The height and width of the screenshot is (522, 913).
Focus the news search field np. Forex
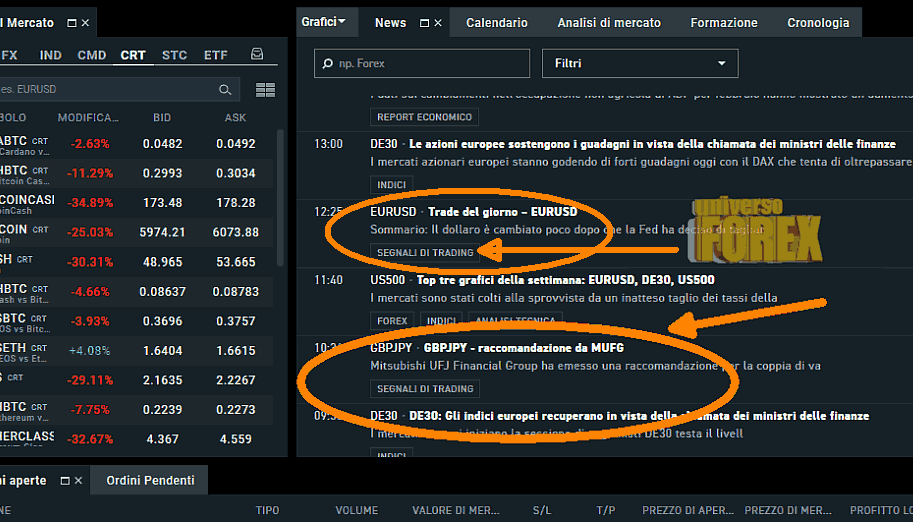tap(422, 64)
